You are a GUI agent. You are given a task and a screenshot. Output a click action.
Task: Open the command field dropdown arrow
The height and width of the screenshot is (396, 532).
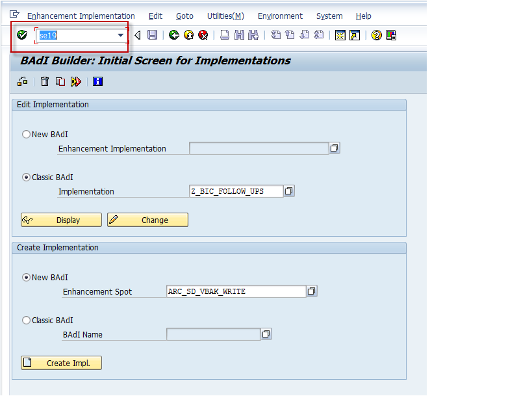pos(120,35)
